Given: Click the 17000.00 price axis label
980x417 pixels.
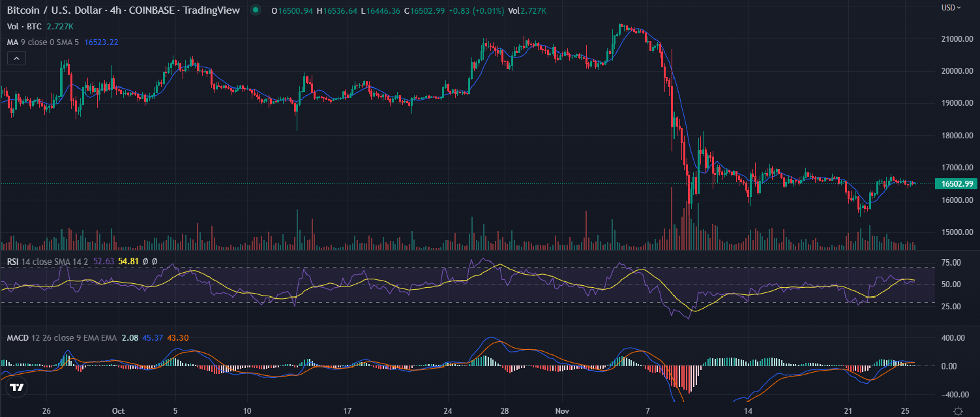Looking at the screenshot, I should pos(957,168).
